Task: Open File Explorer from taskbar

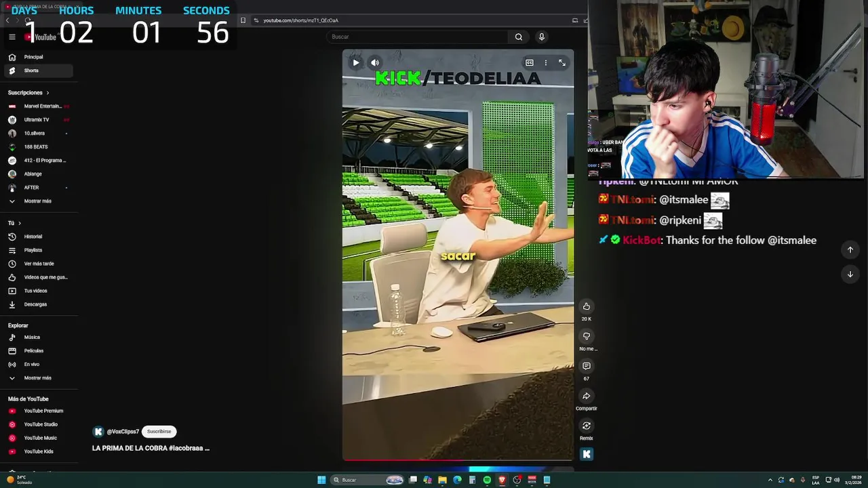Action: pyautogui.click(x=442, y=480)
